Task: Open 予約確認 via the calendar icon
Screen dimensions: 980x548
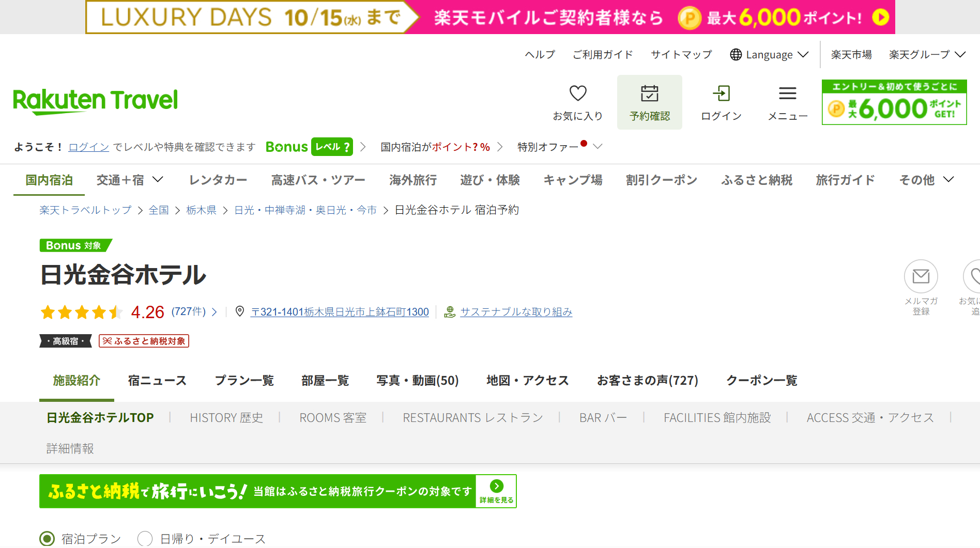Action: coord(649,95)
